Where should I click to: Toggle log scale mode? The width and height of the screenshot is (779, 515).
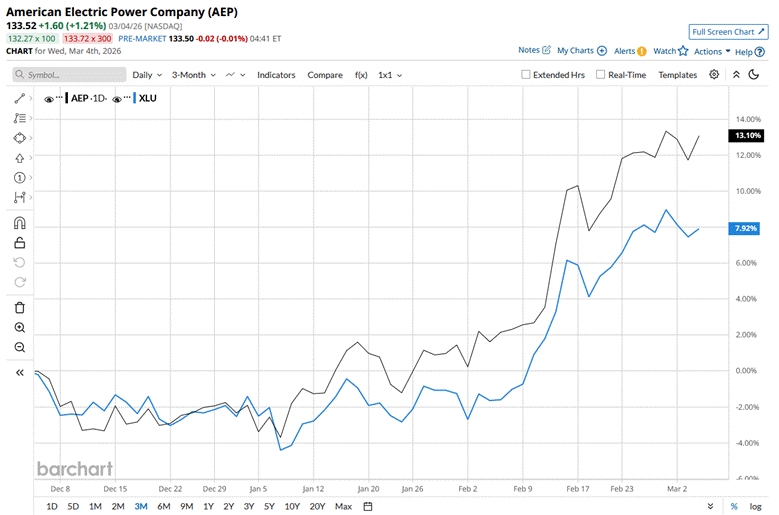point(755,507)
